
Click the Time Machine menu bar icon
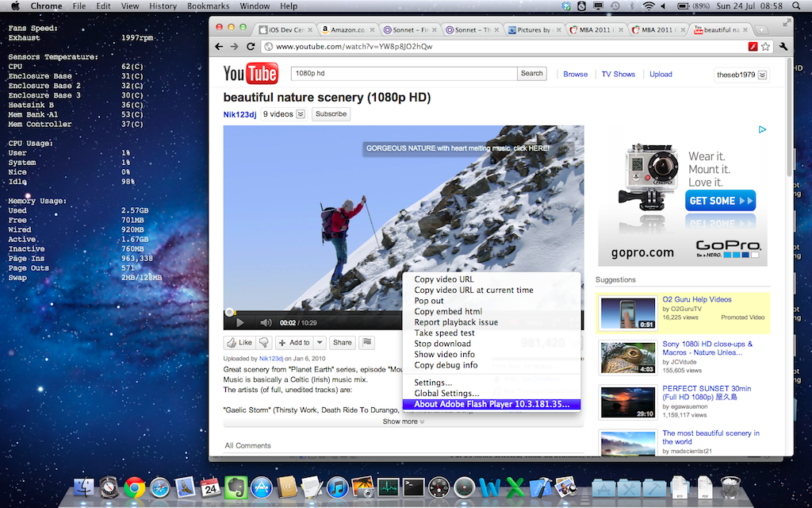615,6
